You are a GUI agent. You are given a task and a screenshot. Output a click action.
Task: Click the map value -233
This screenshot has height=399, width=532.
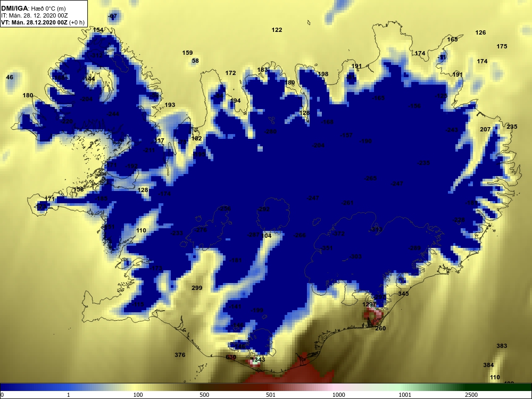177,233
